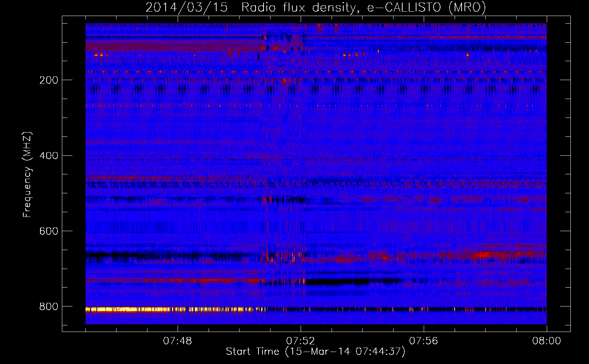Click the 07:48 time tick label

point(178,341)
